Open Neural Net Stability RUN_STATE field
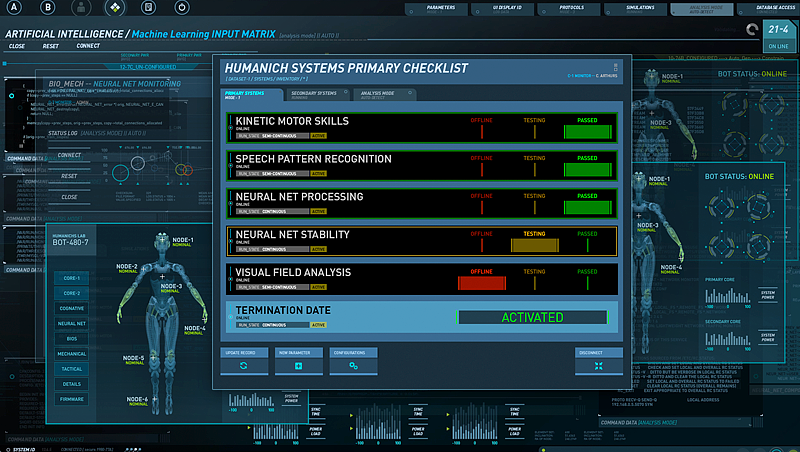800x452 pixels. (272, 249)
